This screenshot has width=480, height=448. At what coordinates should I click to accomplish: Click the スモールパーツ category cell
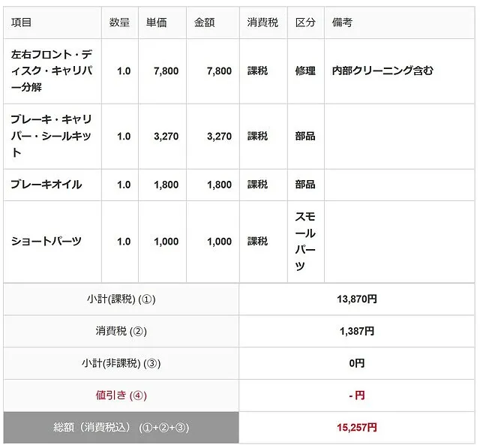[305, 241]
